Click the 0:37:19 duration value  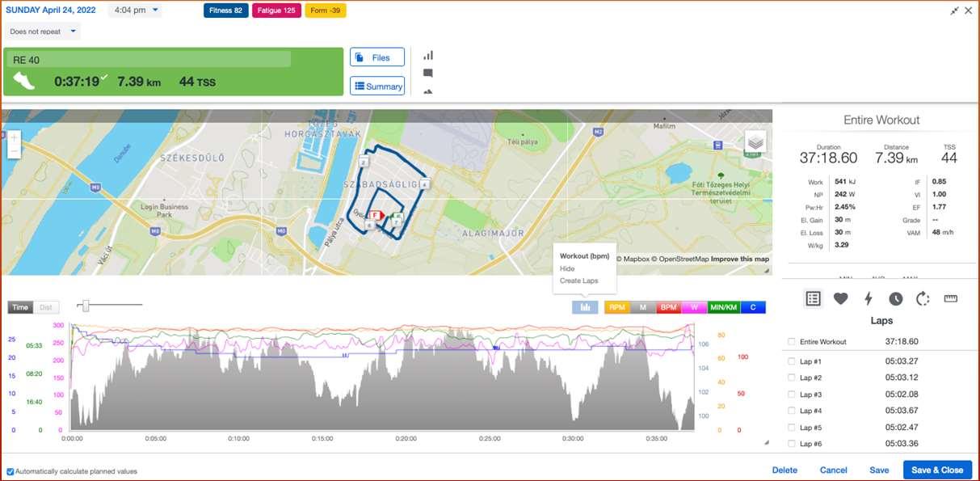click(77, 81)
